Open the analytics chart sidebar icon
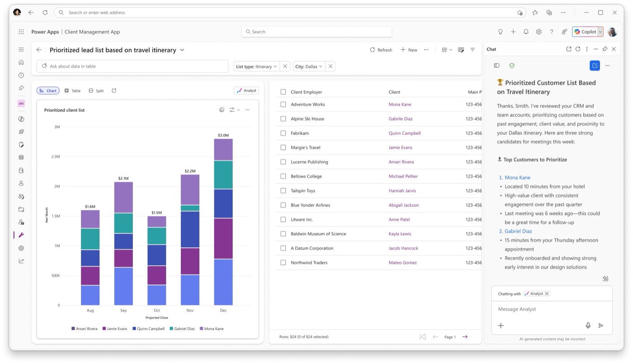This screenshot has height=364, width=633. click(x=21, y=261)
